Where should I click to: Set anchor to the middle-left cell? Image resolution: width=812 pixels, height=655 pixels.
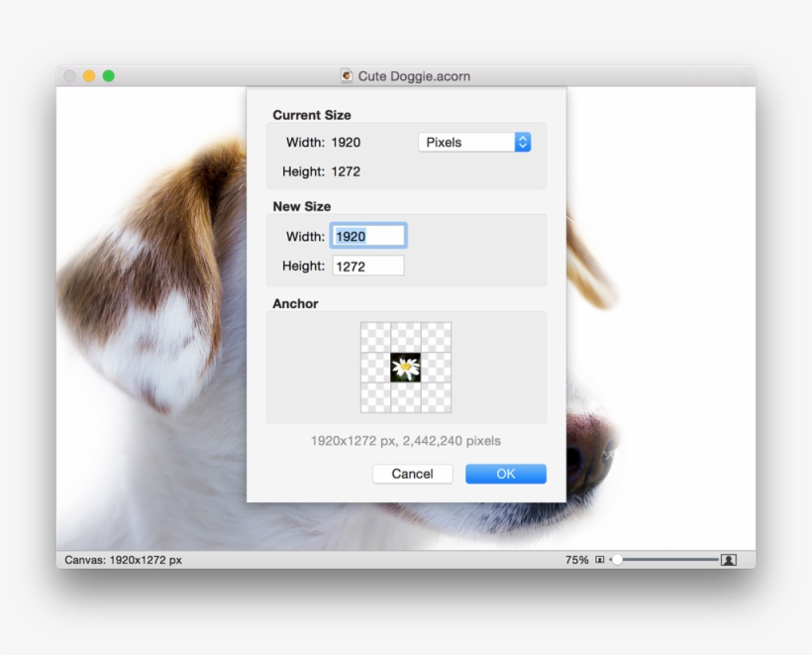click(375, 368)
